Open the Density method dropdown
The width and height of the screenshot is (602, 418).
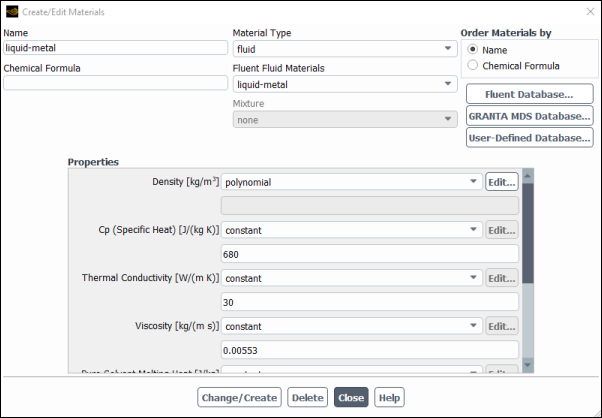pos(351,182)
